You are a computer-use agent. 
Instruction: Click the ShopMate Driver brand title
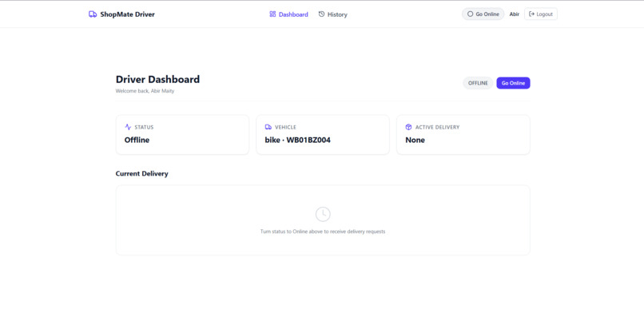tap(127, 14)
